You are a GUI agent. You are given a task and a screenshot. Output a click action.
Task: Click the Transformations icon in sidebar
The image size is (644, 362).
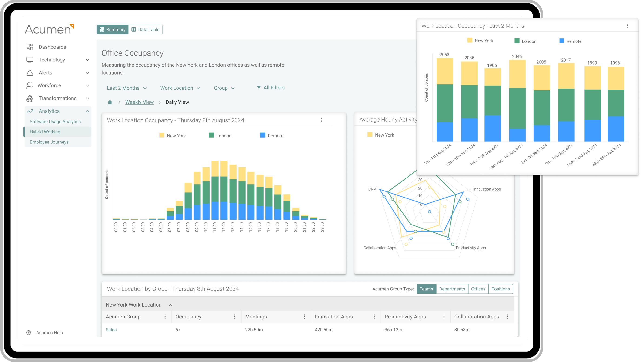tap(30, 98)
